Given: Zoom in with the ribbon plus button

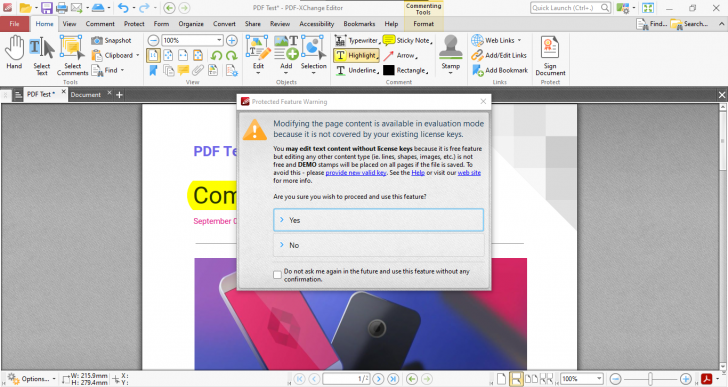Looking at the screenshot, I should [232, 40].
